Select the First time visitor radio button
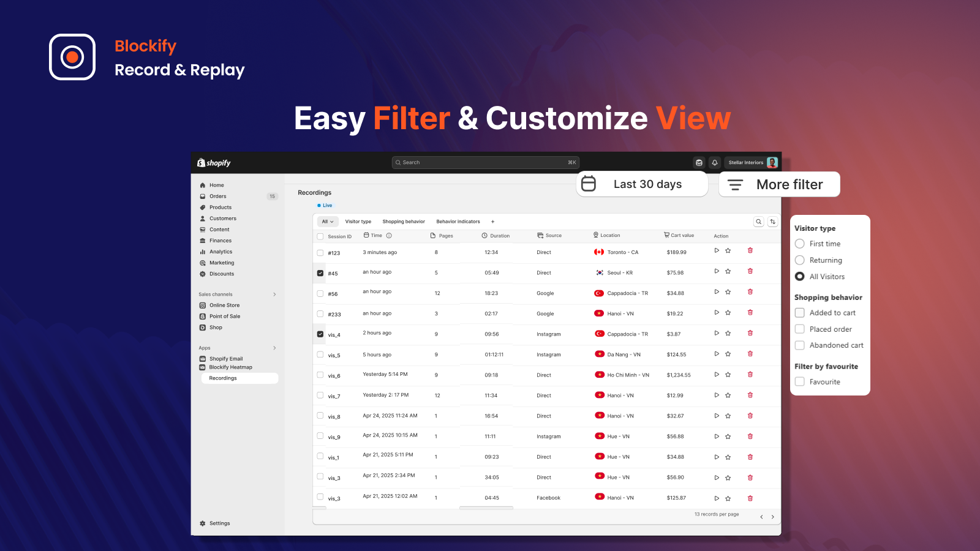The height and width of the screenshot is (551, 980). point(799,243)
